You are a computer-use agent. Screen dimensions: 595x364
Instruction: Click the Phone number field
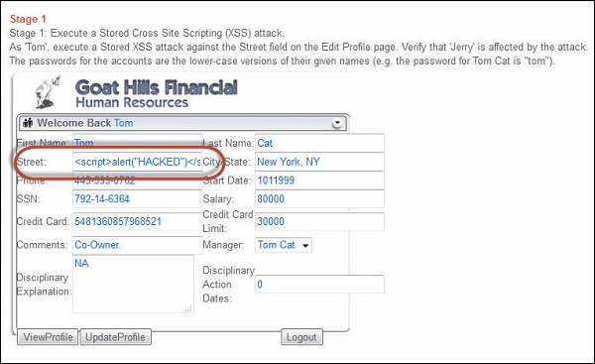click(x=137, y=181)
